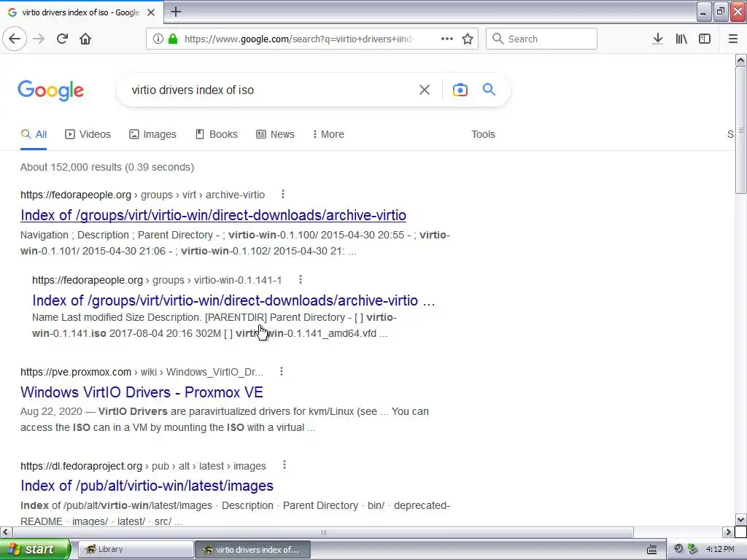Open options for the virtio-win-0.1.141-1 result
Viewport: 747px width, 560px height.
click(300, 279)
